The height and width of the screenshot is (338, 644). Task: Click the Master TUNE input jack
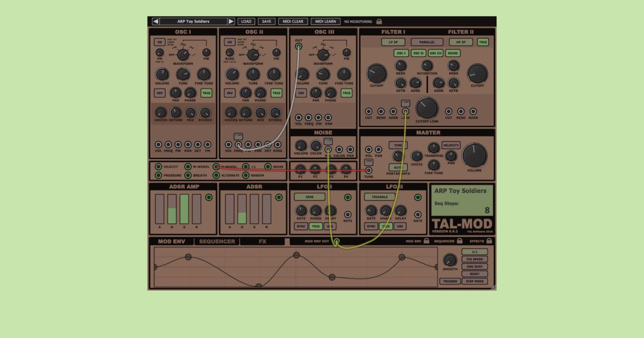[369, 171]
